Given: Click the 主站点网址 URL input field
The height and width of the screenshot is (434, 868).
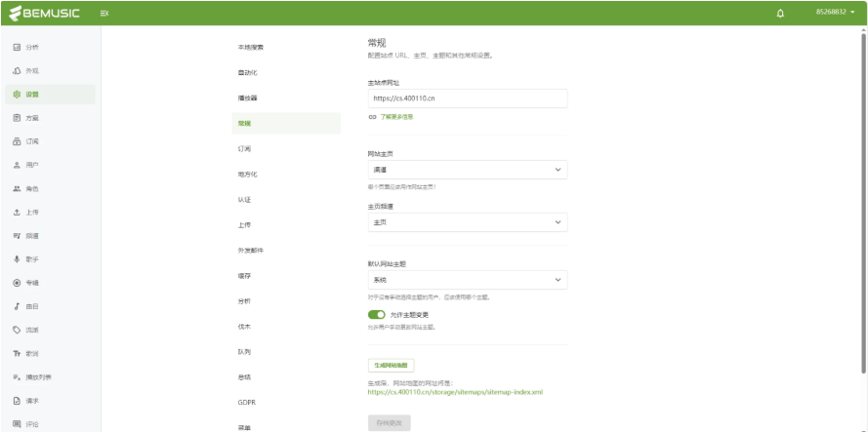Looking at the screenshot, I should pos(465,99).
